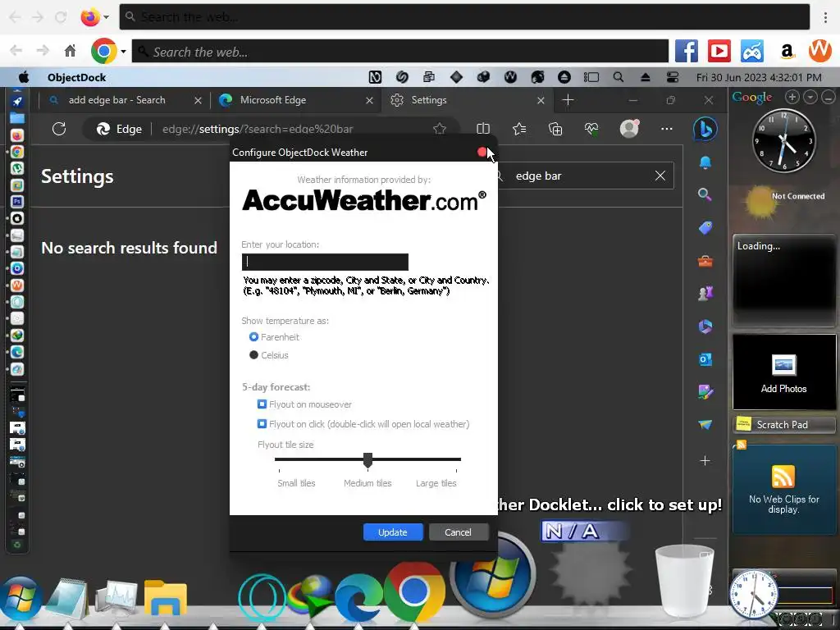Open the file explorer folder dock icon
Screen dimensions: 840x630
tap(165, 598)
